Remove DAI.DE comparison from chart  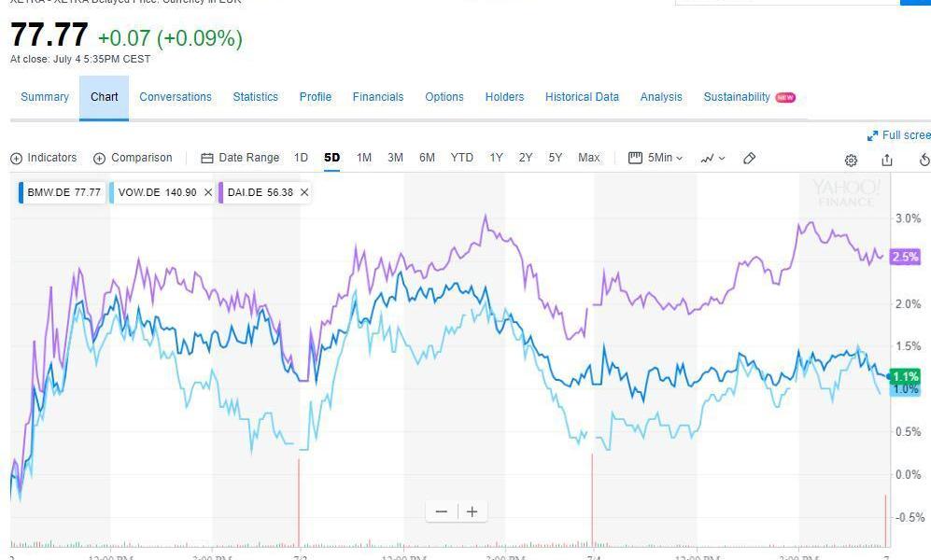(x=304, y=192)
